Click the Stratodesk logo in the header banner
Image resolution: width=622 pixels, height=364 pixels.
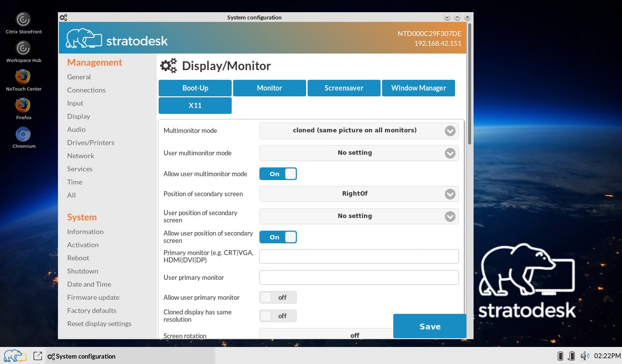click(x=117, y=39)
